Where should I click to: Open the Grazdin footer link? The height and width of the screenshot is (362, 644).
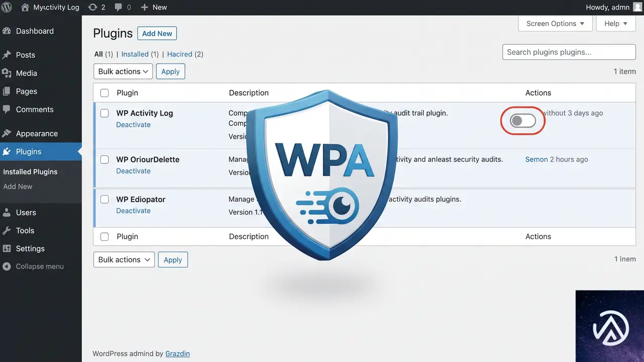click(178, 353)
